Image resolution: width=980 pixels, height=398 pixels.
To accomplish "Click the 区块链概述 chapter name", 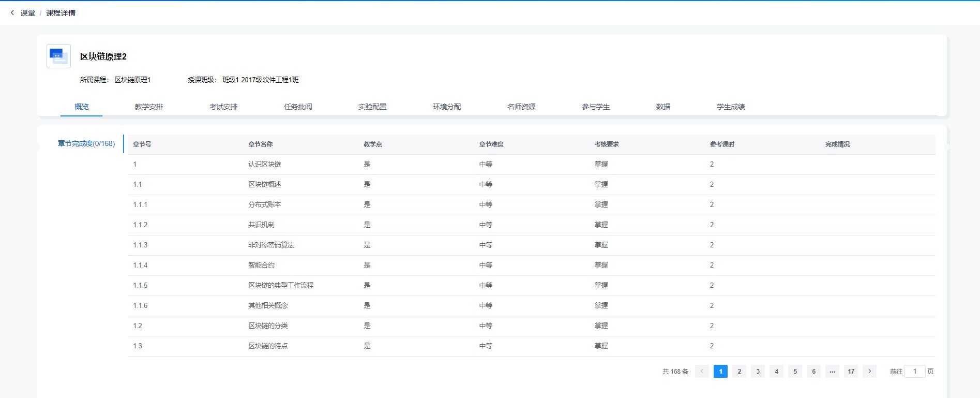I will (x=265, y=185).
